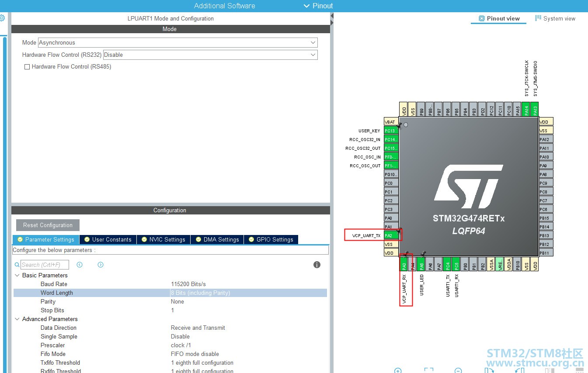Select the Baud Rate 115200 Bits/s value
Screen dimensions: 588x373
pyautogui.click(x=188, y=284)
